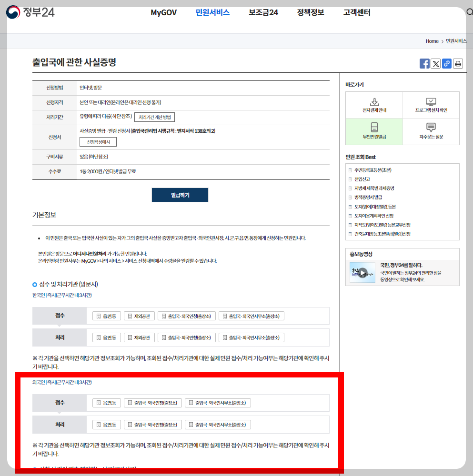Select 출입국·외국인청(출장소) in 외국인 처리 row
Viewport: 473px width, 476px height.
pyautogui.click(x=153, y=425)
